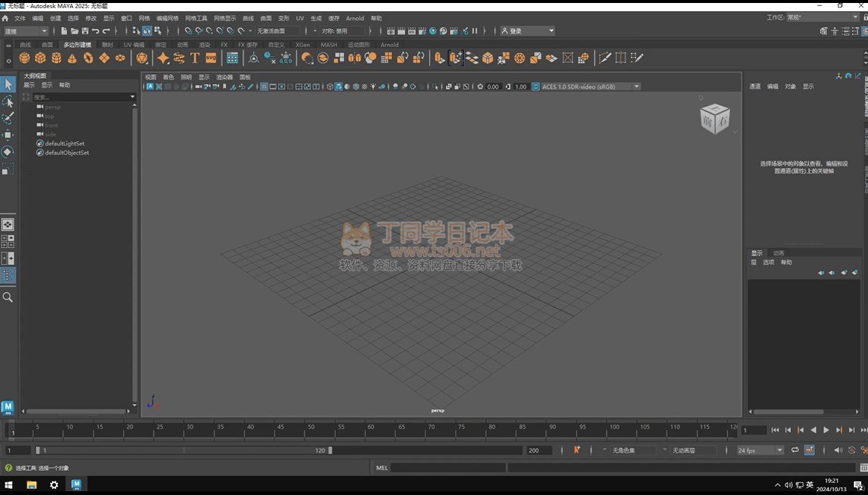Toggle loop playback in the range slider

click(x=795, y=450)
